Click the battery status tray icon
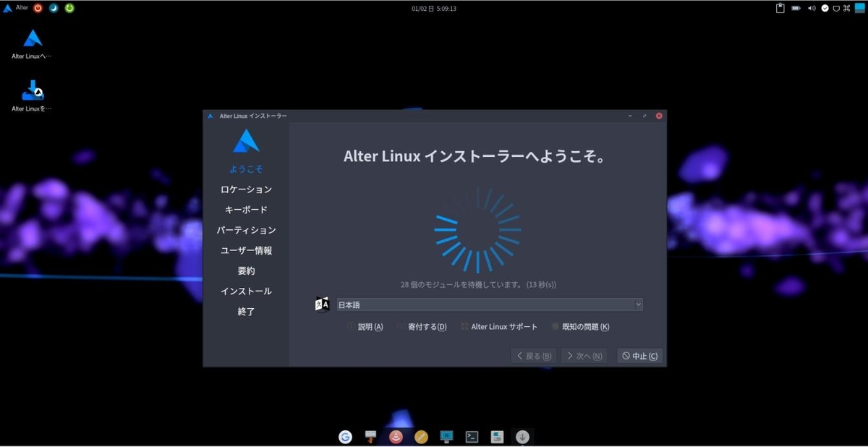 click(x=796, y=9)
